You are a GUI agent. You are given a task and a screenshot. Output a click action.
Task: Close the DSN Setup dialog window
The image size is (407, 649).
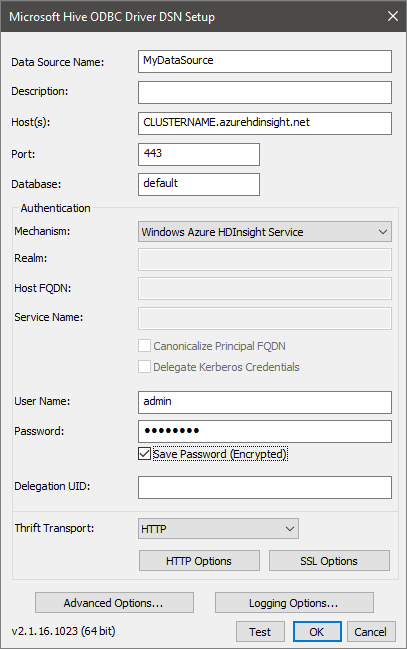(x=393, y=16)
